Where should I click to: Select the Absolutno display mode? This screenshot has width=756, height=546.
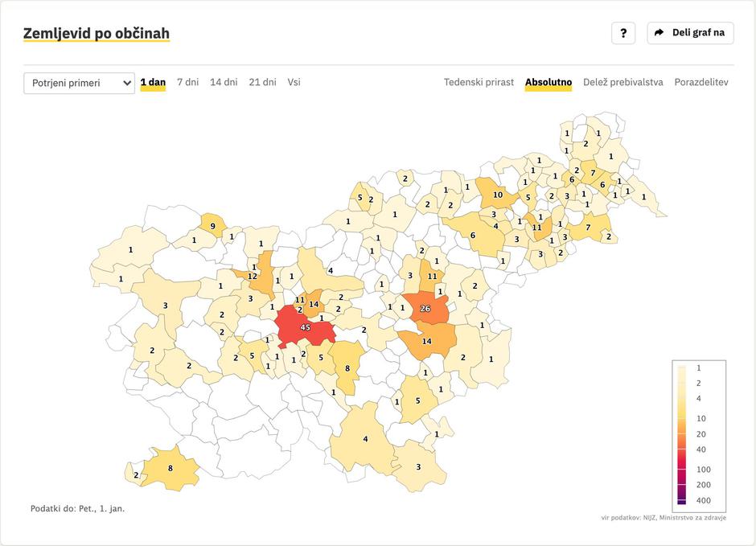(549, 82)
